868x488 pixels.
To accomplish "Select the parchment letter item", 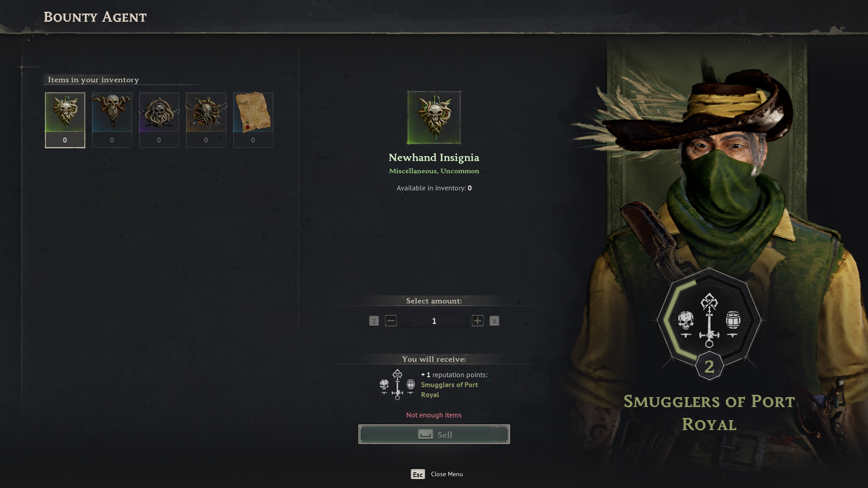I will pyautogui.click(x=253, y=120).
